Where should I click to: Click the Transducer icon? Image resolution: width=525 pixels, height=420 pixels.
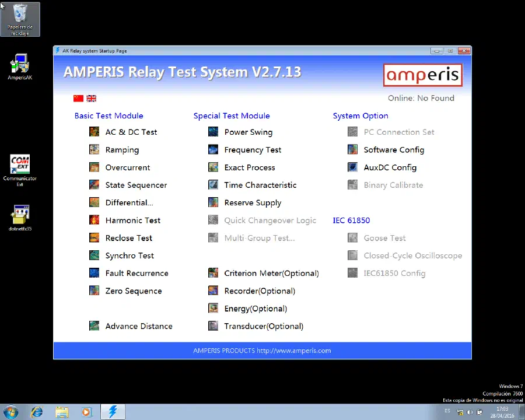(x=213, y=326)
